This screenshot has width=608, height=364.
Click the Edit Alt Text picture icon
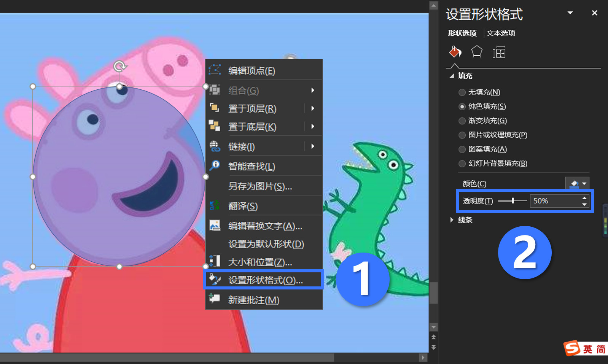pyautogui.click(x=215, y=225)
